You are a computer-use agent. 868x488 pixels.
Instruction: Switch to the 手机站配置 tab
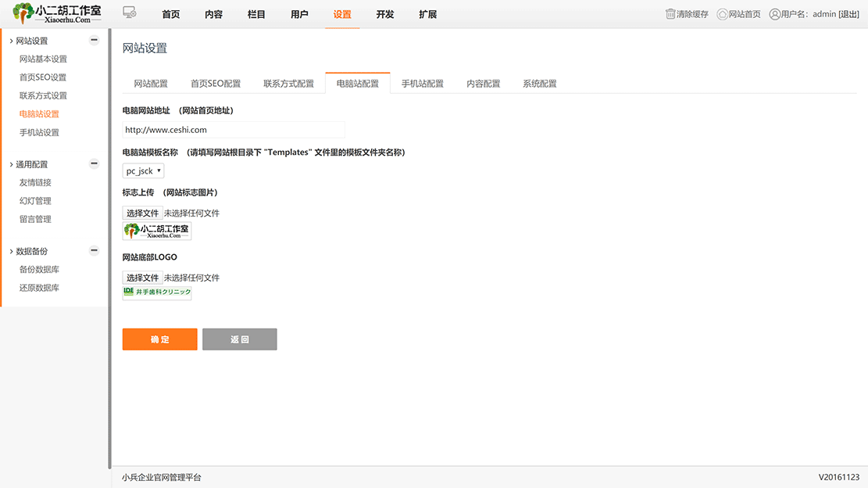tap(423, 82)
